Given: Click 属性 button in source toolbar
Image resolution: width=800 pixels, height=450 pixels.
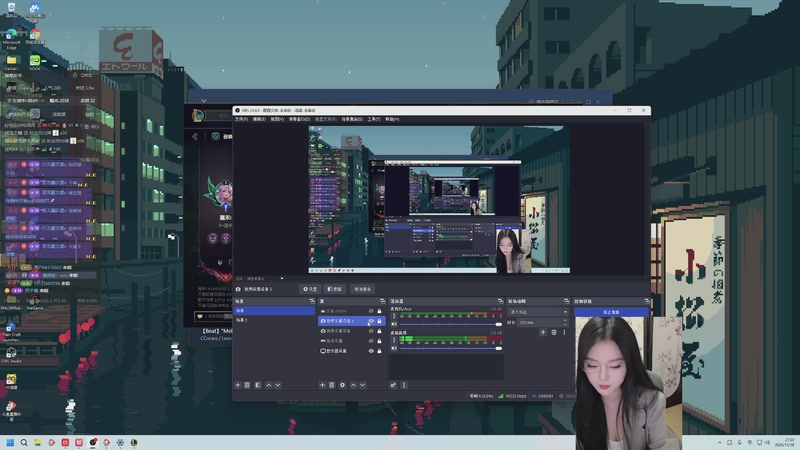Looking at the screenshot, I should pos(310,289).
